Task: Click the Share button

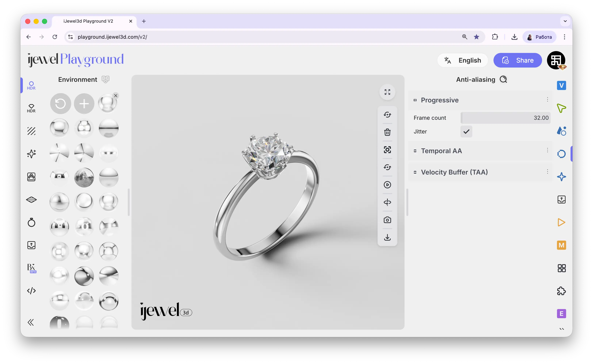Action: click(x=517, y=60)
